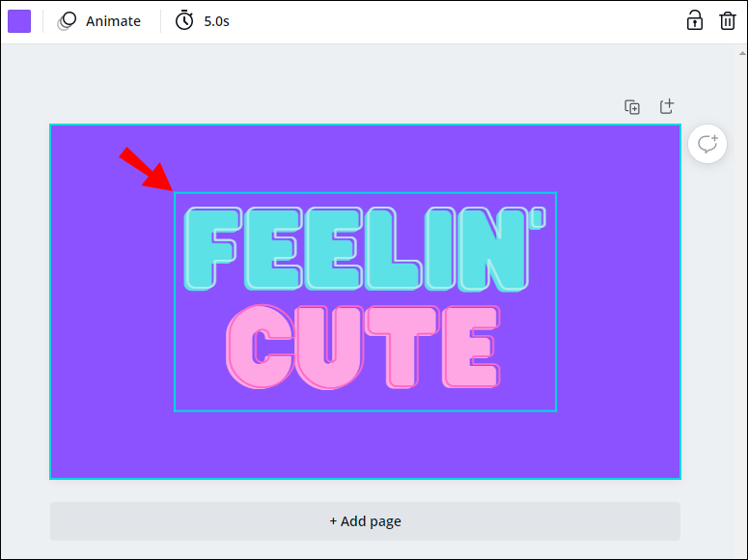The width and height of the screenshot is (748, 560).
Task: Select the teal FEELIN' text
Action: point(365,249)
